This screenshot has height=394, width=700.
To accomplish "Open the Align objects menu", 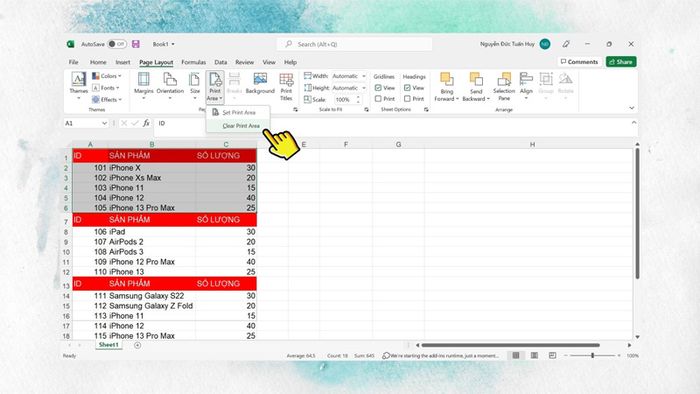I will (x=526, y=86).
